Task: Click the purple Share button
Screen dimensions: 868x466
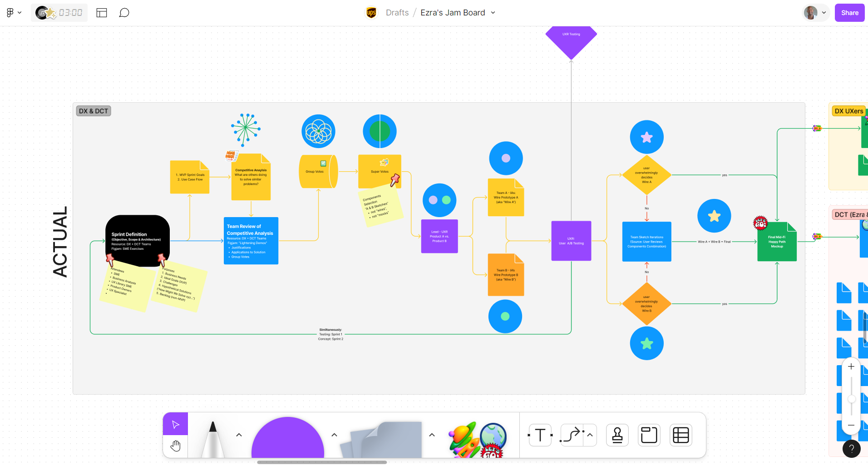Action: pyautogui.click(x=849, y=13)
